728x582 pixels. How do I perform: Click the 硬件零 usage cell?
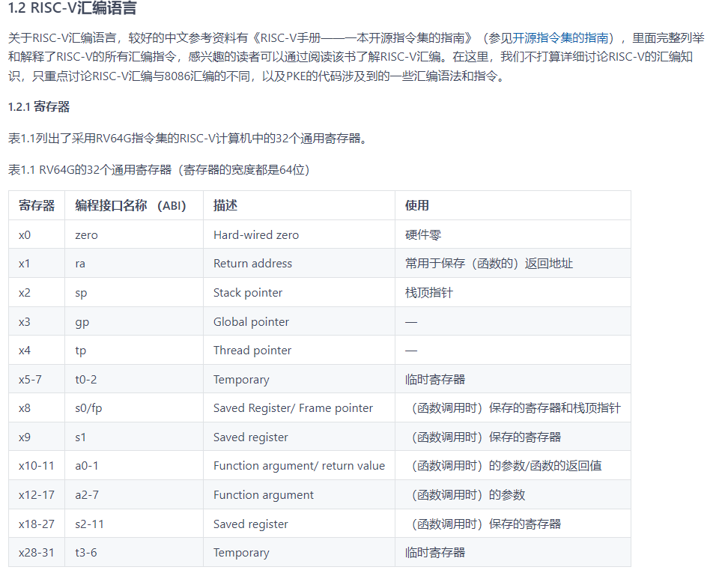point(512,234)
